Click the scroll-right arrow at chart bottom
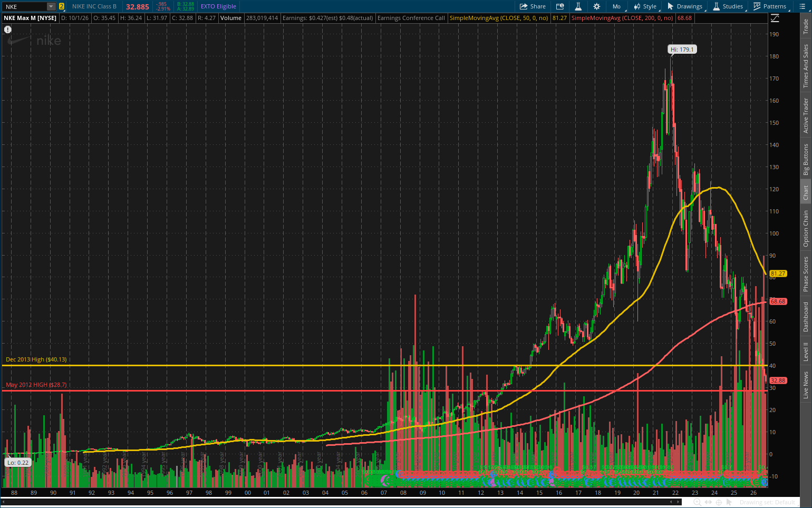The image size is (812, 508). [679, 502]
